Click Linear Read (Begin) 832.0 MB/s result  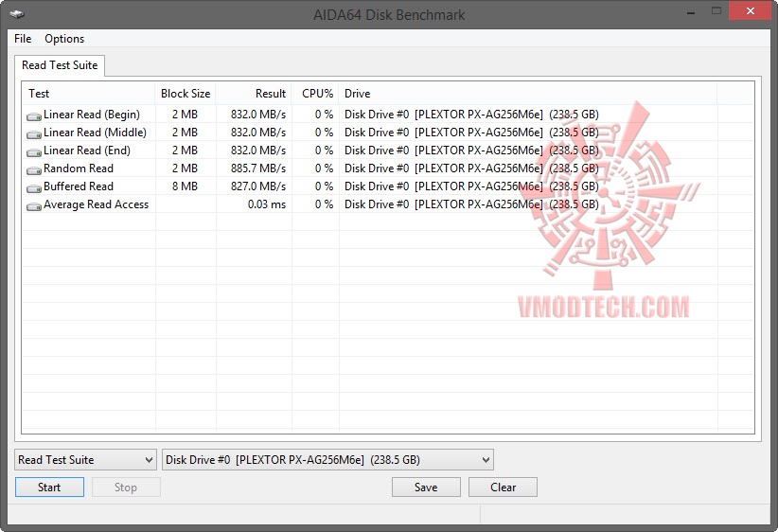(x=258, y=115)
